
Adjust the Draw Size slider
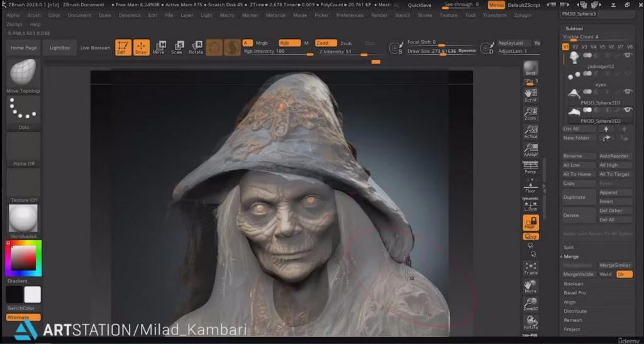pos(441,52)
